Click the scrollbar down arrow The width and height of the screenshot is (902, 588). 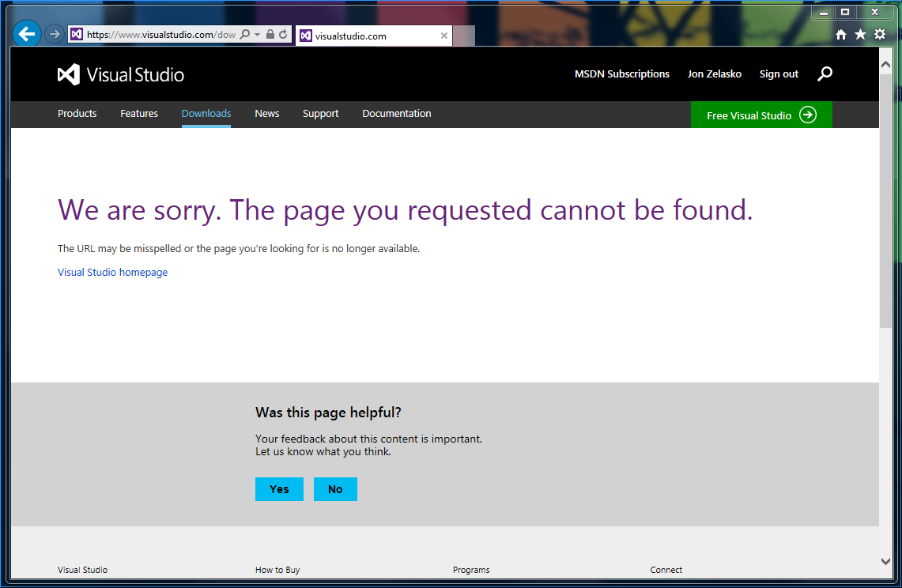click(x=886, y=562)
